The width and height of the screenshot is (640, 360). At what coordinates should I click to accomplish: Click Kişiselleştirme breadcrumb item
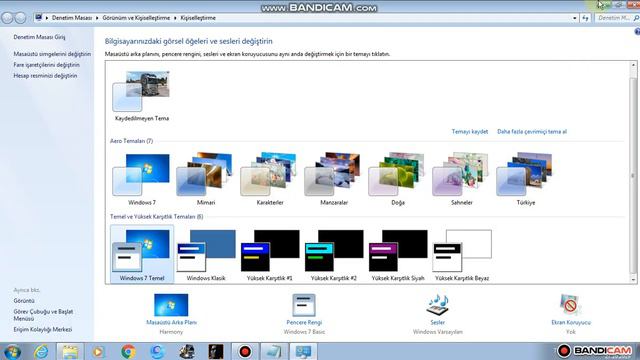click(198, 18)
